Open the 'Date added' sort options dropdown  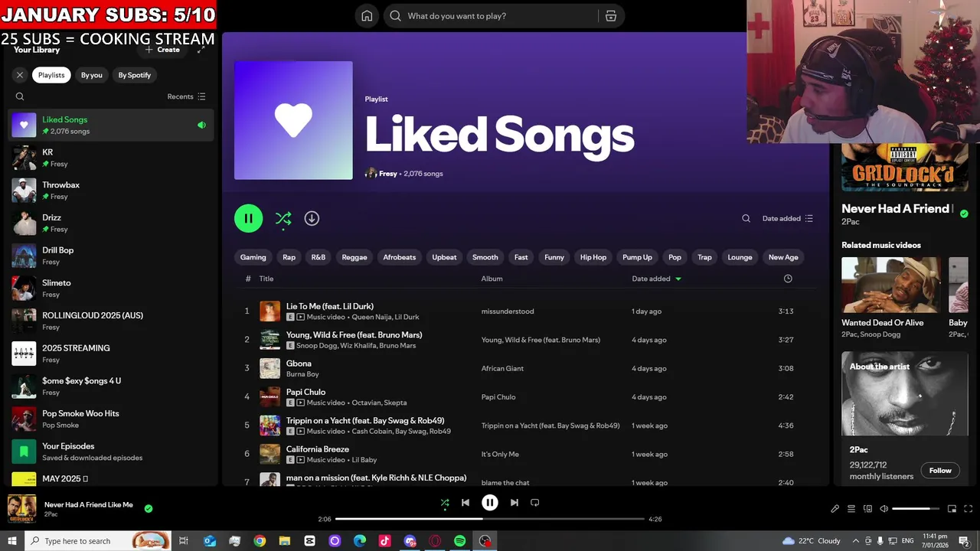pos(788,218)
